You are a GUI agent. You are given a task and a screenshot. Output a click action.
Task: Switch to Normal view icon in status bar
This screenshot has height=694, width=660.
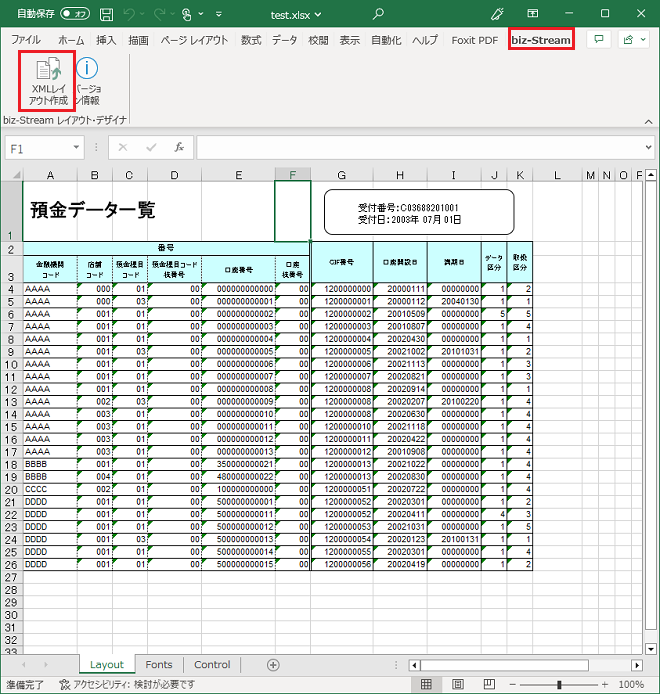[x=426, y=684]
